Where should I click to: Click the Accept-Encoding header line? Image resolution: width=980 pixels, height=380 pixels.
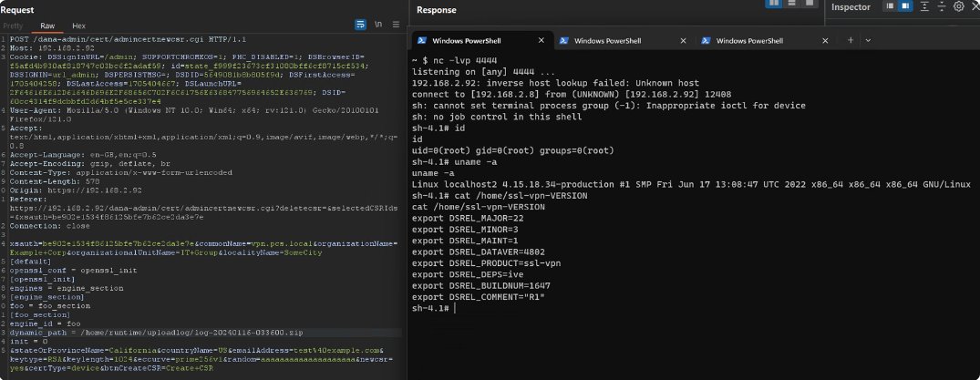(90, 163)
